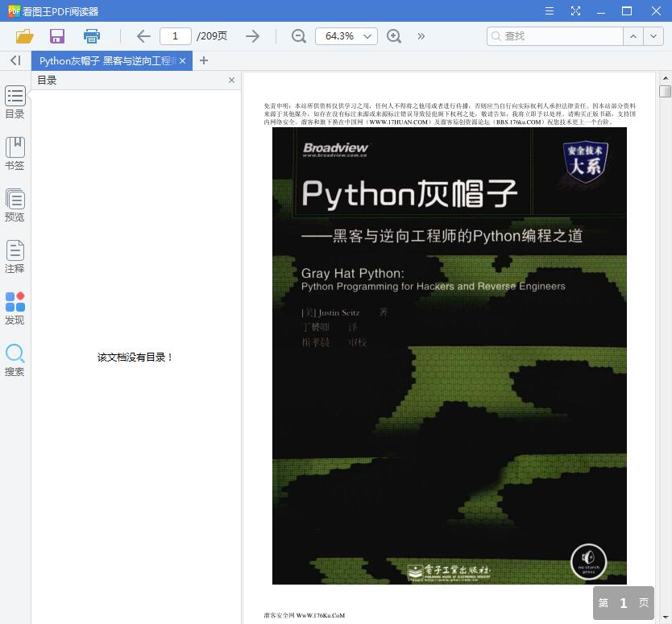Go to the next page arrow
This screenshot has height=624, width=672.
click(253, 36)
